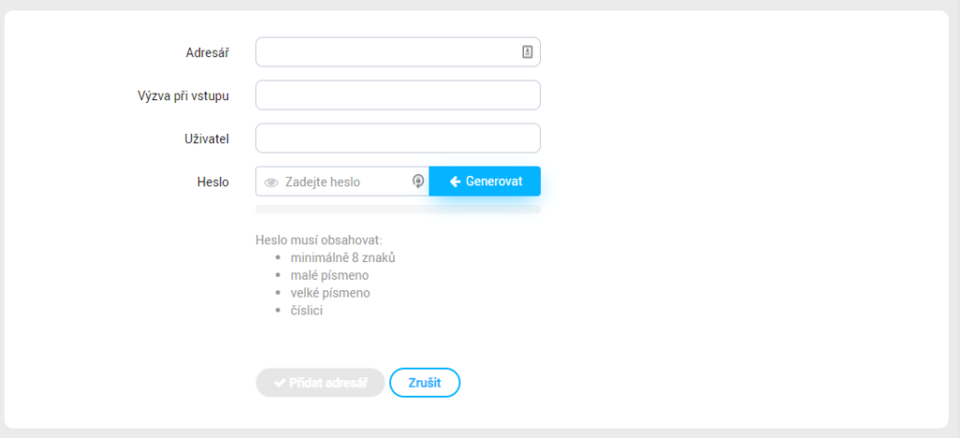
Task: Click the Výzva při vstupu label
Action: (x=184, y=96)
